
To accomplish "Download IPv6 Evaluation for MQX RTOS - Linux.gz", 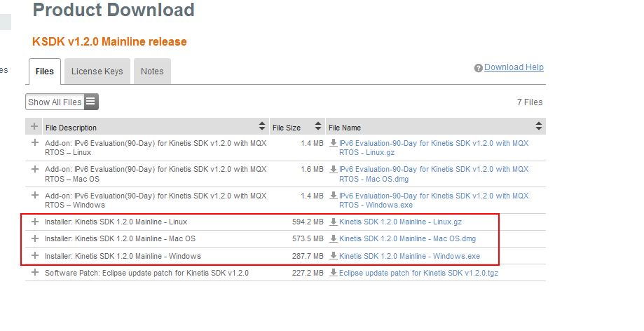I will pyautogui.click(x=434, y=147).
